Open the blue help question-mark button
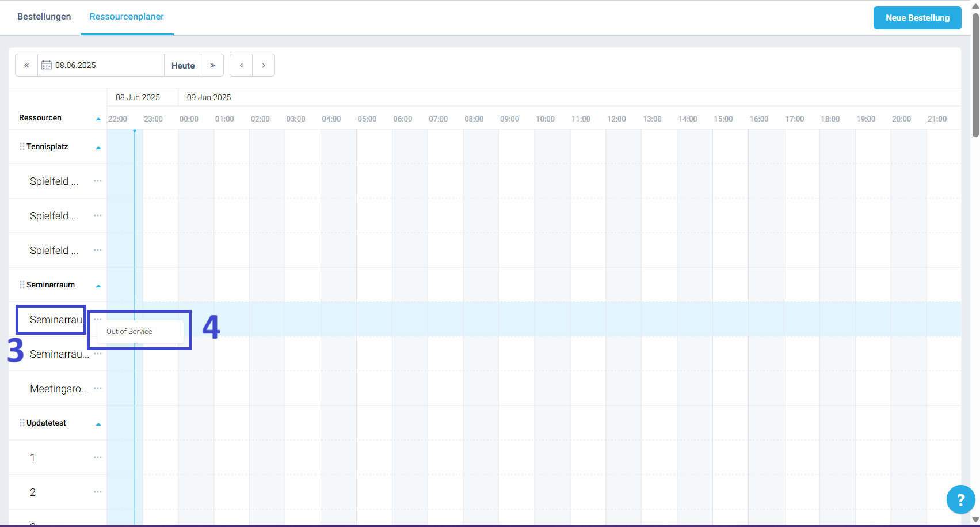 (x=960, y=499)
